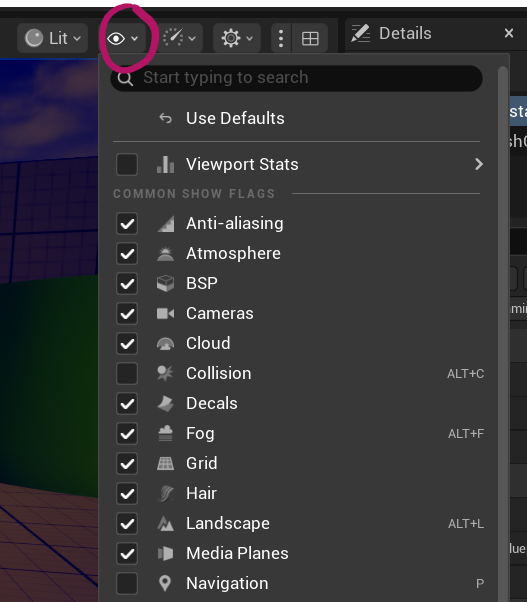Open the Show flags eye dropdown

coord(123,38)
